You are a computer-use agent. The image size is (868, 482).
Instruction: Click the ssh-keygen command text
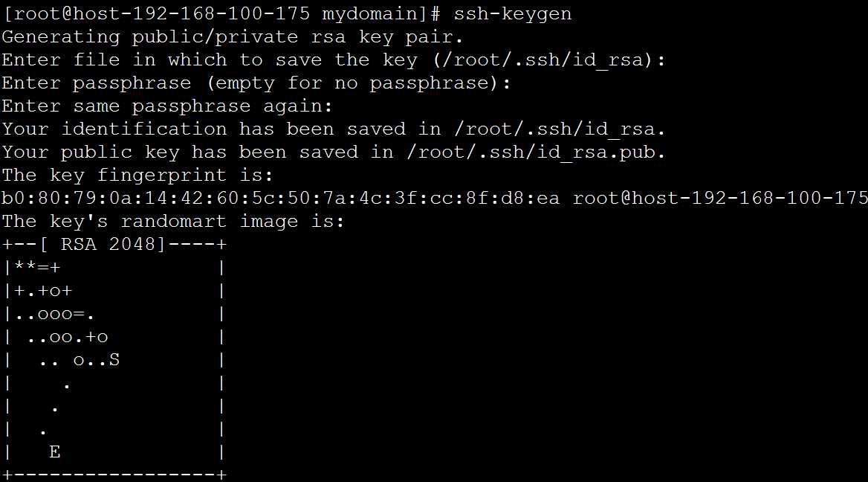click(513, 14)
